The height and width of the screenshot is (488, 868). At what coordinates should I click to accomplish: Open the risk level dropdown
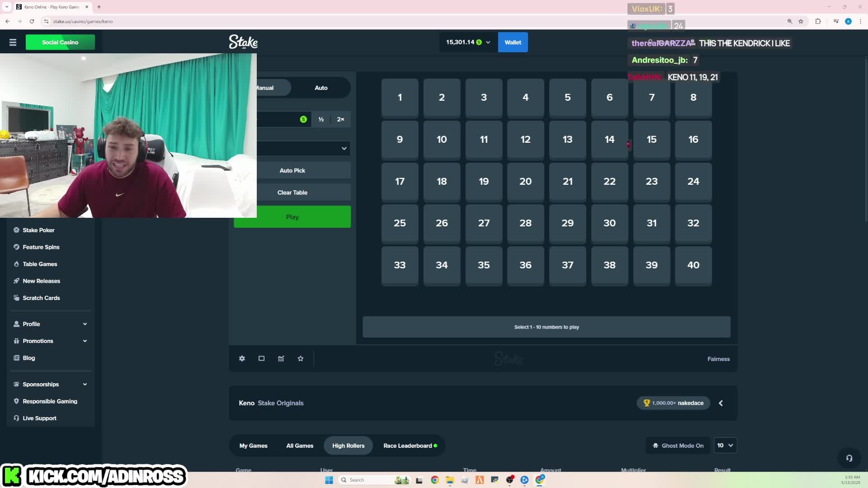click(x=304, y=148)
